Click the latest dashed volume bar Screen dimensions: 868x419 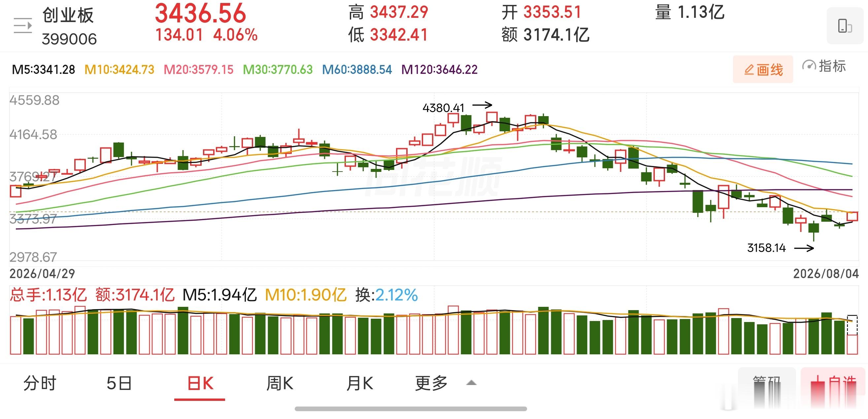852,335
